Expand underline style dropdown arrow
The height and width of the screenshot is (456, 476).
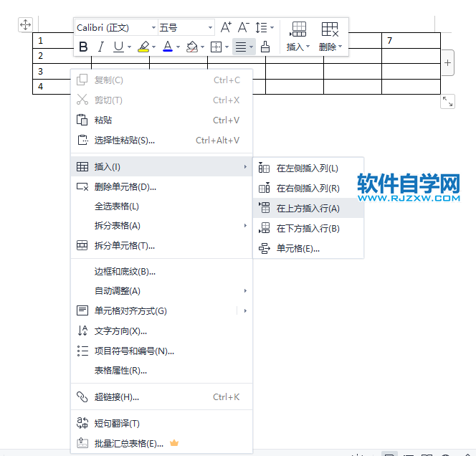coord(129,47)
